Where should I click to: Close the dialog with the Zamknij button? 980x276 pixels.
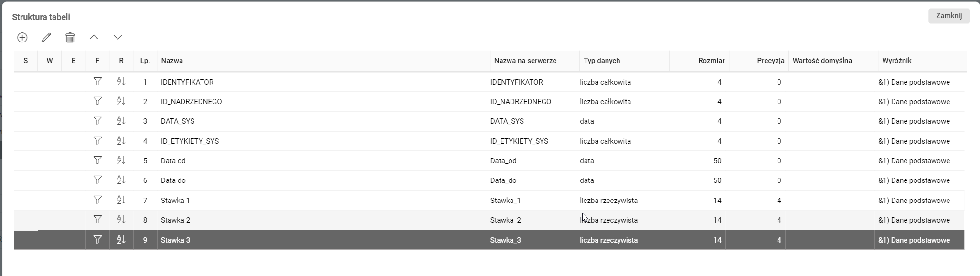pyautogui.click(x=948, y=16)
